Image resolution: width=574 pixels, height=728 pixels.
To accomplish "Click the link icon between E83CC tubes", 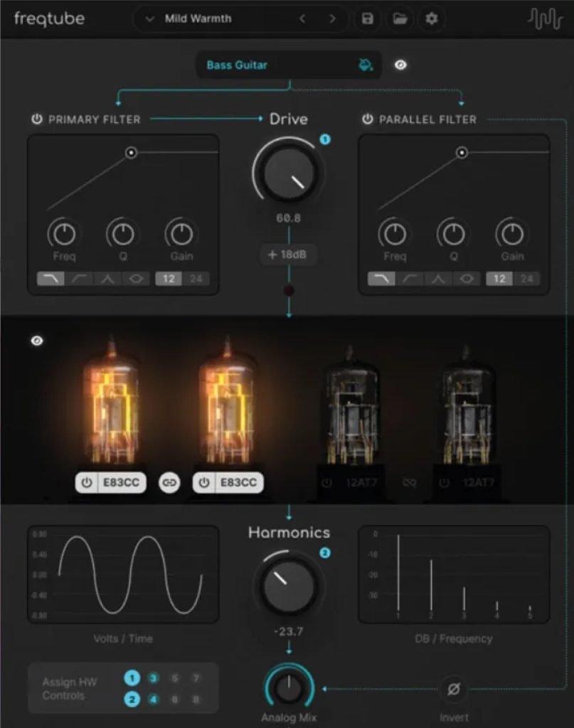I will (169, 483).
